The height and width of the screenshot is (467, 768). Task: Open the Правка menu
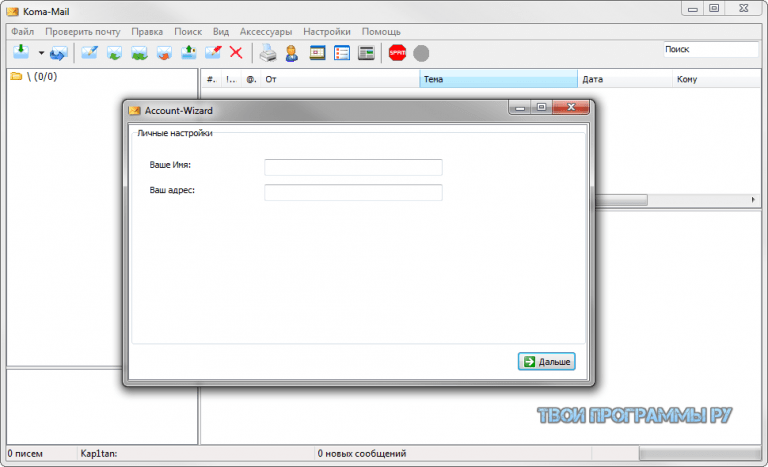pos(147,31)
